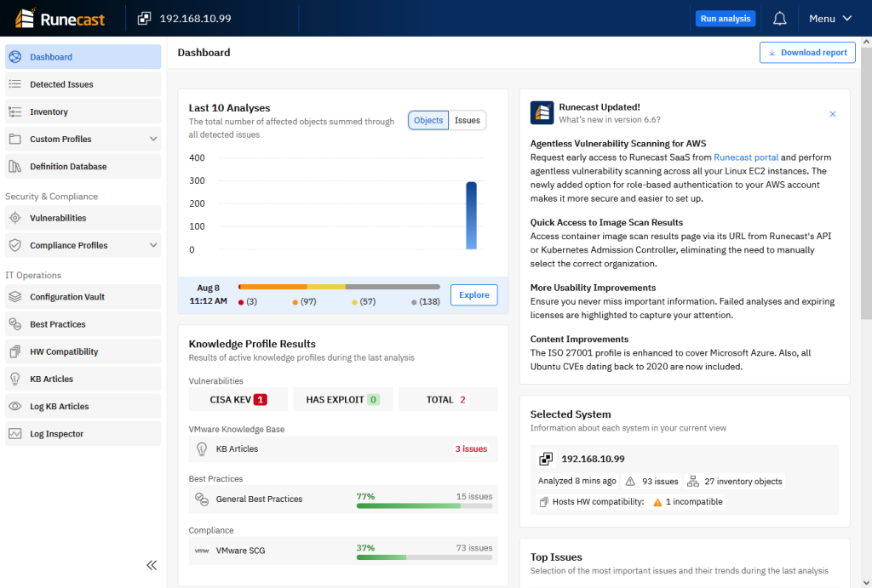Click the Best Practices icon in sidebar
872x588 pixels.
pos(15,324)
